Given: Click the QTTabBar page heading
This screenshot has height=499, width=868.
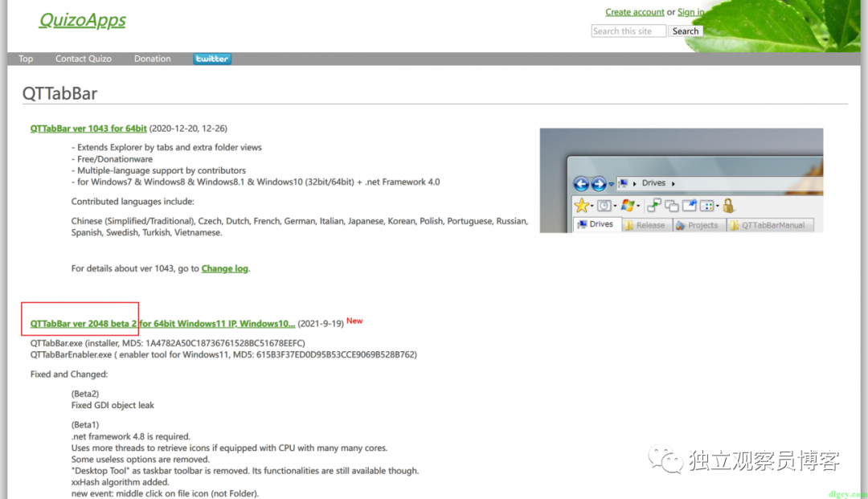Looking at the screenshot, I should [x=59, y=93].
